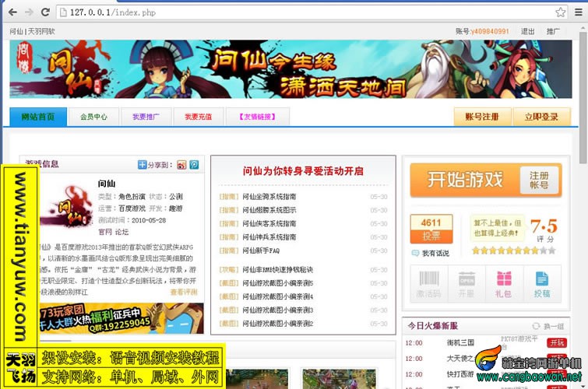Open article 问仙神兵系统指南
Screen dimensions: 588x389
click(x=269, y=237)
